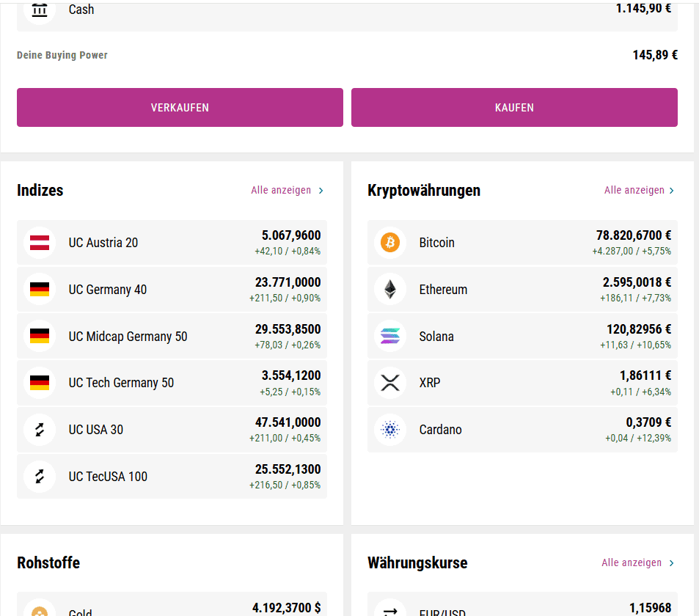This screenshot has width=699, height=616.
Task: Show all Kryptowährungen via Alle anzeigen
Action: tap(634, 191)
